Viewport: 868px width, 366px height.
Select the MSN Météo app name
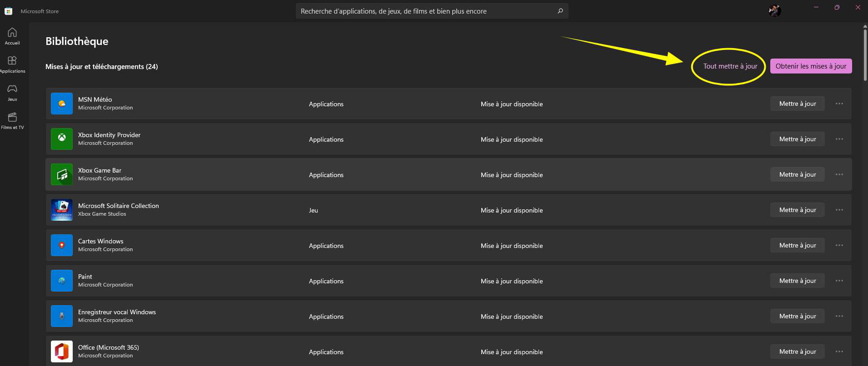click(x=95, y=99)
